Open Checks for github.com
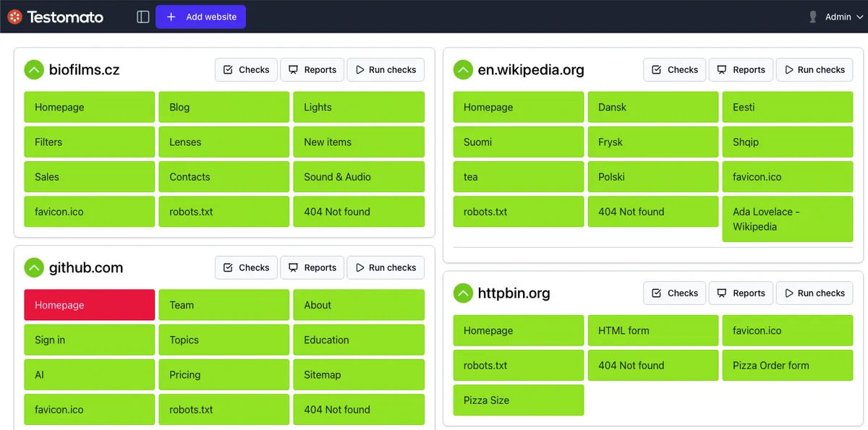This screenshot has width=868, height=430. click(x=247, y=267)
